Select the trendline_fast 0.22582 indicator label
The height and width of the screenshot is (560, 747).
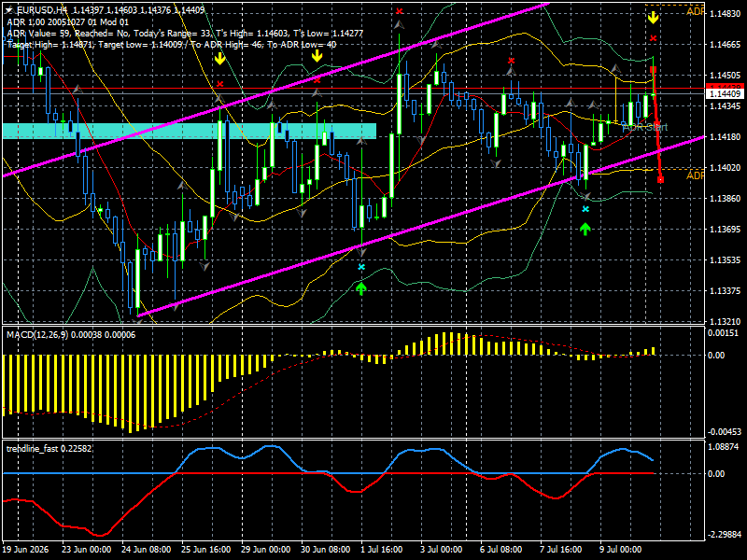tap(49, 449)
